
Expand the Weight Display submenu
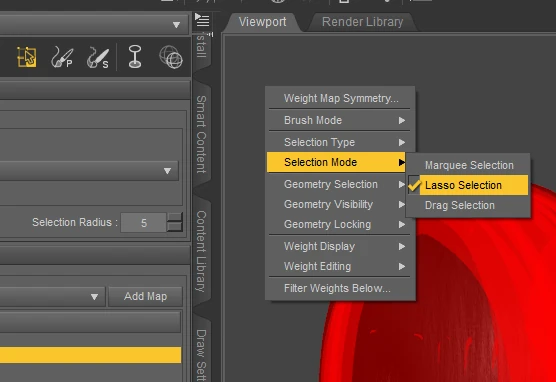click(x=341, y=246)
